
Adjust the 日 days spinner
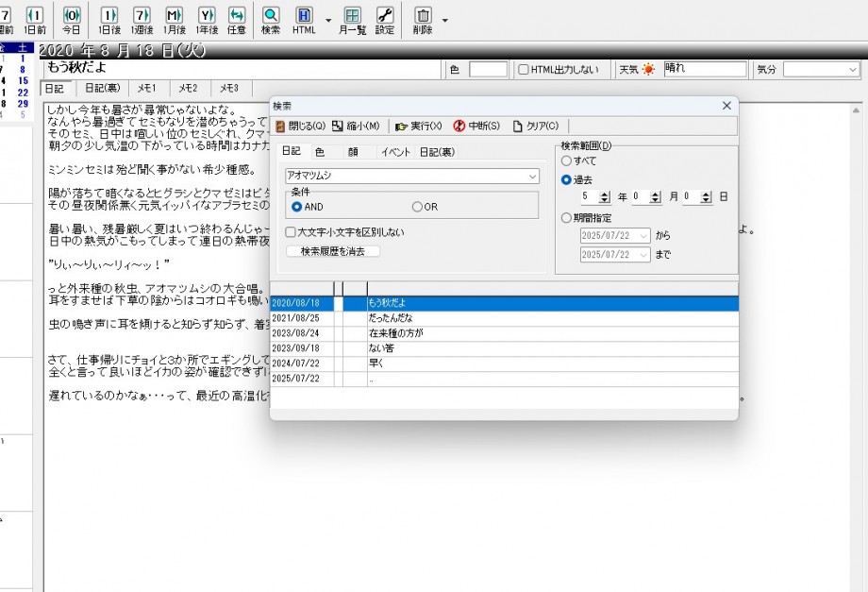pos(706,196)
